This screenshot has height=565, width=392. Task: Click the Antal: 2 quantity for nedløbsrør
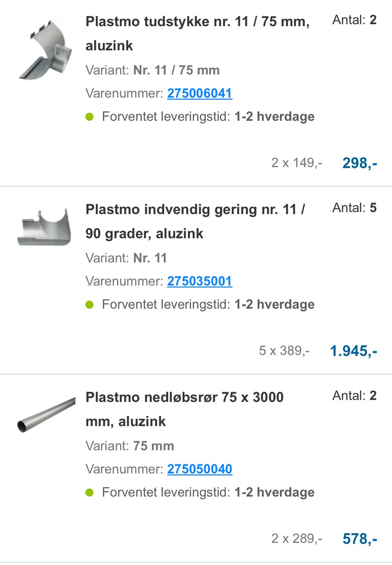tap(354, 395)
